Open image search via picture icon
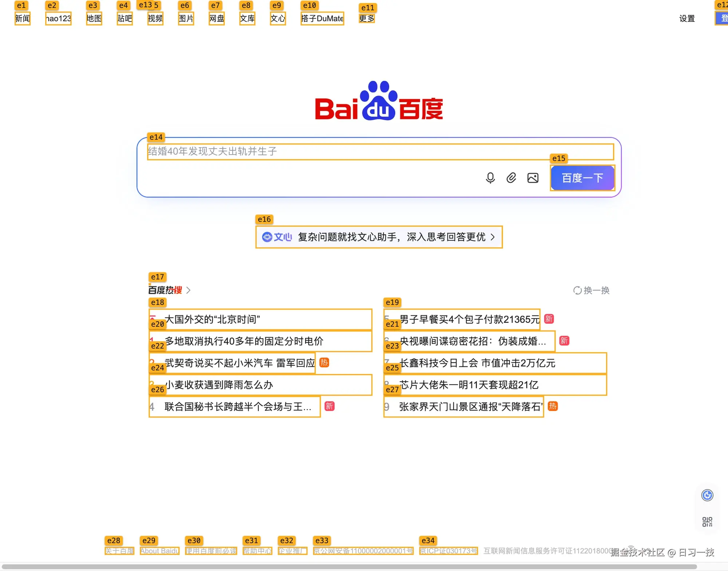 tap(533, 178)
